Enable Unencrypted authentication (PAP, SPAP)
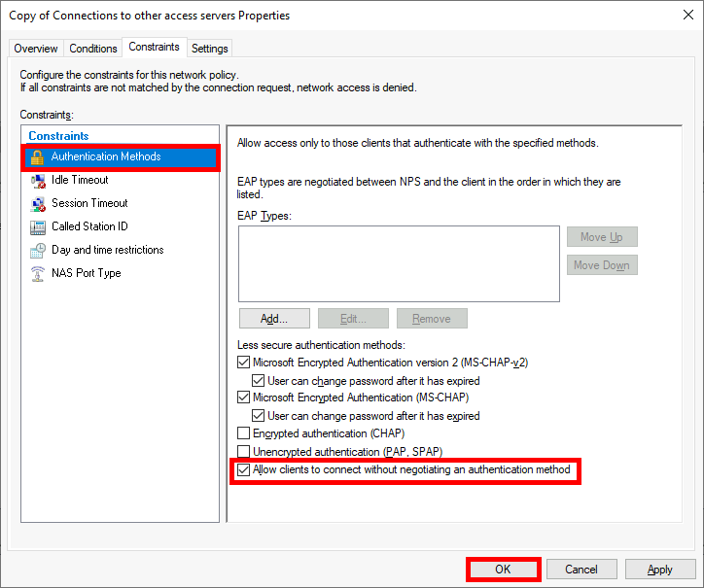 tap(243, 451)
